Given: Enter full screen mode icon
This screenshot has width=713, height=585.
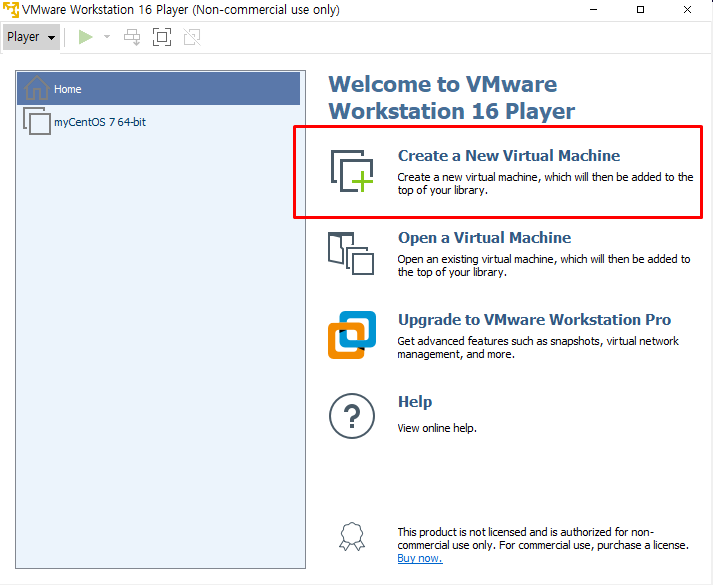Looking at the screenshot, I should tap(162, 37).
